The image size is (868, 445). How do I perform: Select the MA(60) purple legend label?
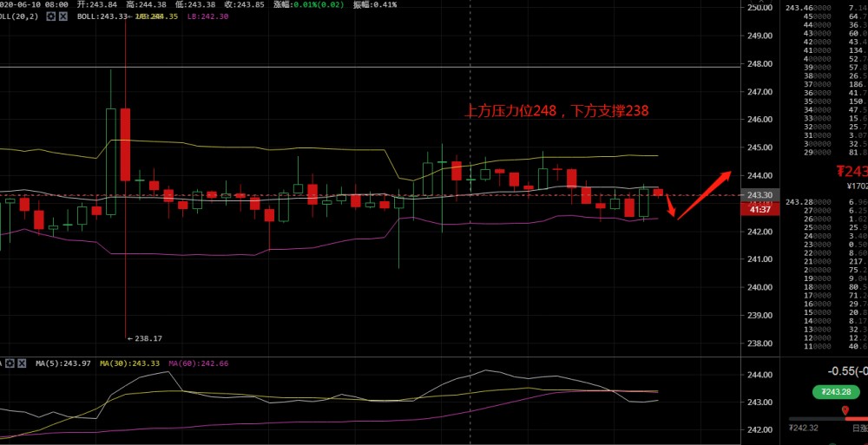tap(199, 363)
